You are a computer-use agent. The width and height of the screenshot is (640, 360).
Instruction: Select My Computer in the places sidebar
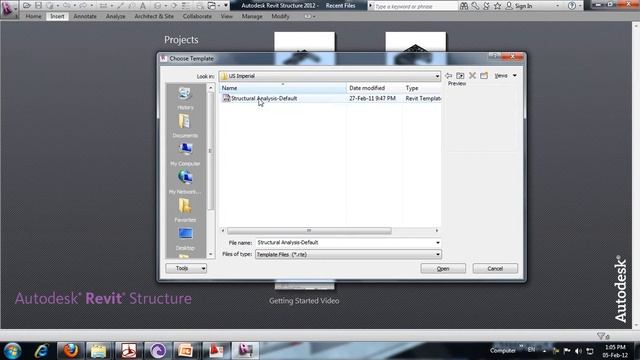[185, 154]
